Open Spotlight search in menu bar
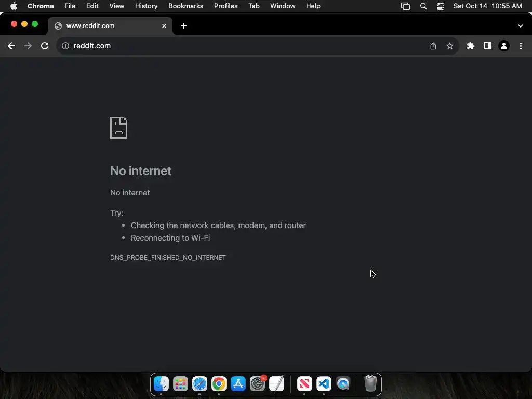 click(x=423, y=6)
